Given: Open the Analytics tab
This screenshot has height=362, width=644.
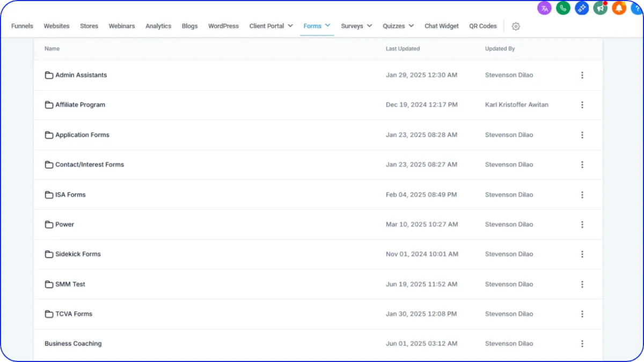Looking at the screenshot, I should pyautogui.click(x=158, y=26).
